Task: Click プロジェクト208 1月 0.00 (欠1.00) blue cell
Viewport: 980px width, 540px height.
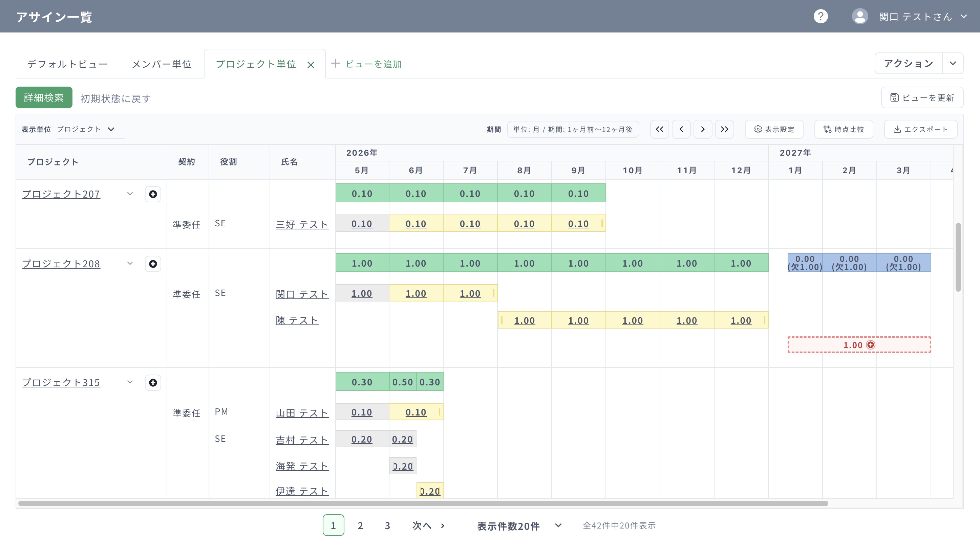Action: click(x=805, y=263)
